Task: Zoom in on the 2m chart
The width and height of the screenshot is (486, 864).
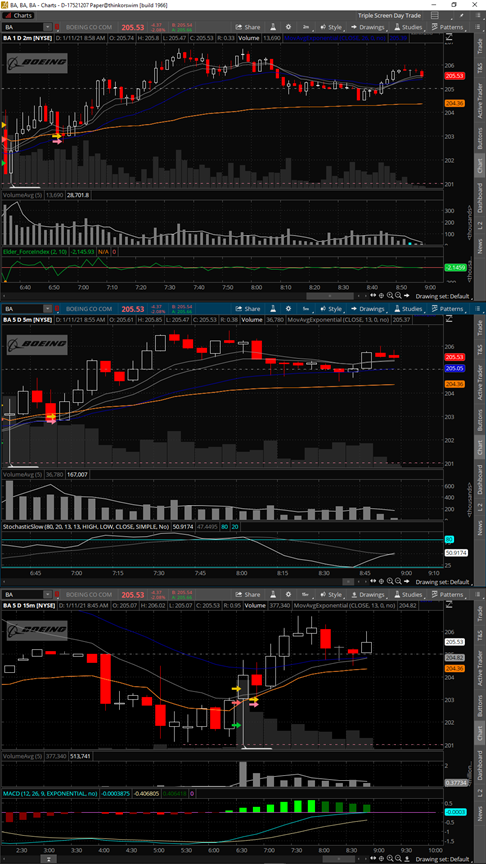Action: pos(390,295)
